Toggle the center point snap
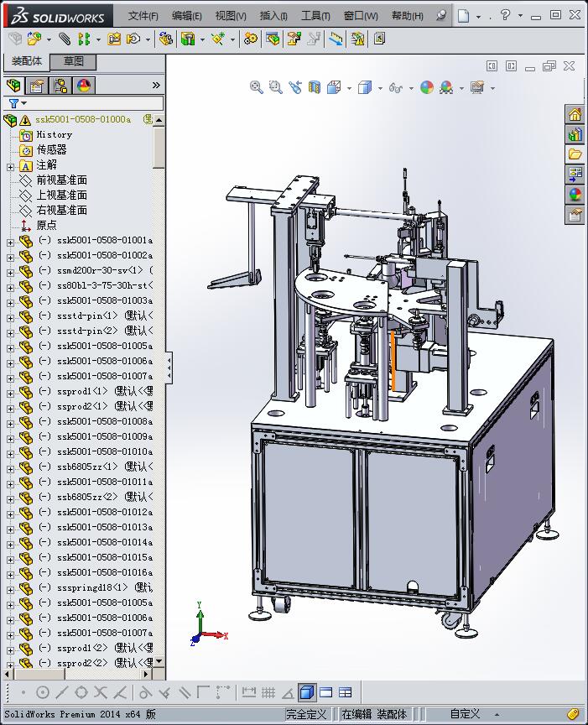 [43, 692]
